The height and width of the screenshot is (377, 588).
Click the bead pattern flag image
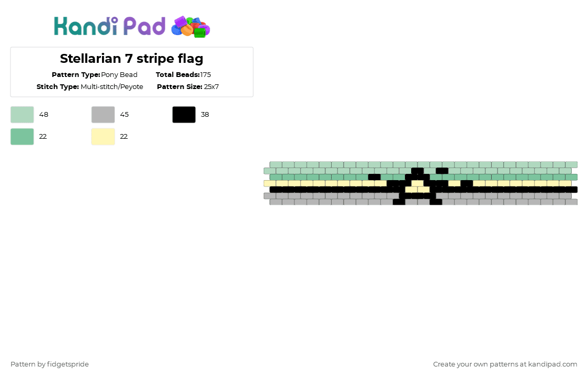coord(421,183)
